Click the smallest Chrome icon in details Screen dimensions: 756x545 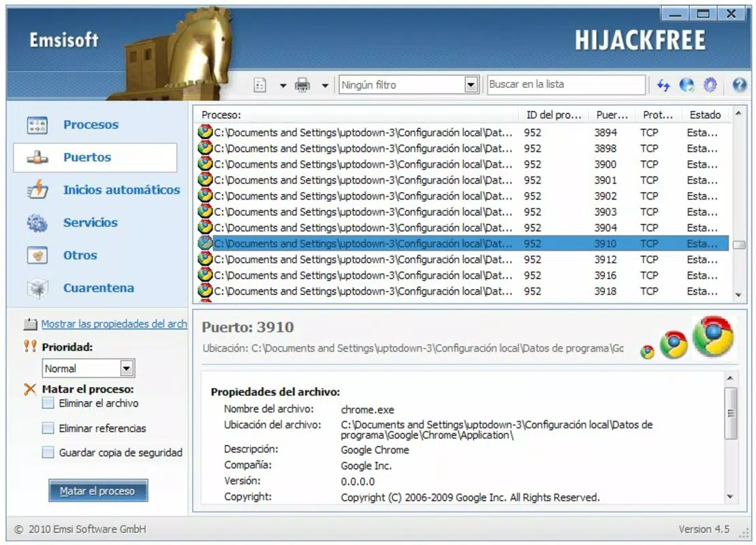click(647, 353)
